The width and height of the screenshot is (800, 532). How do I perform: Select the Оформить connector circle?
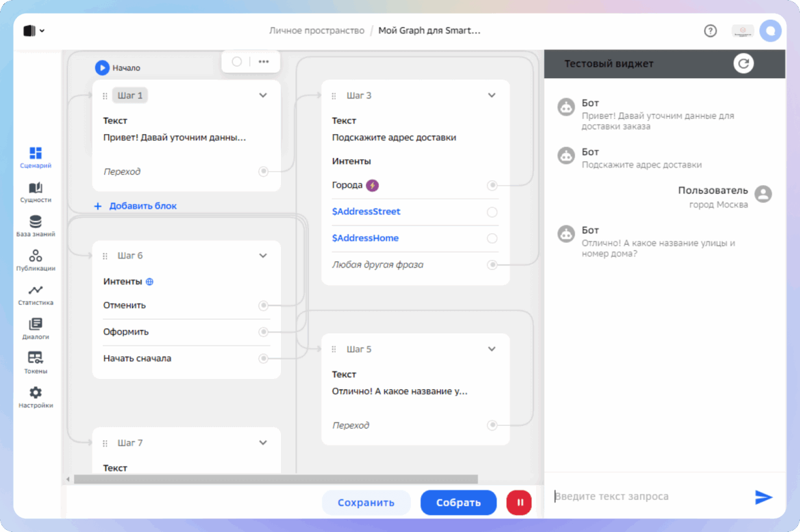(x=263, y=332)
